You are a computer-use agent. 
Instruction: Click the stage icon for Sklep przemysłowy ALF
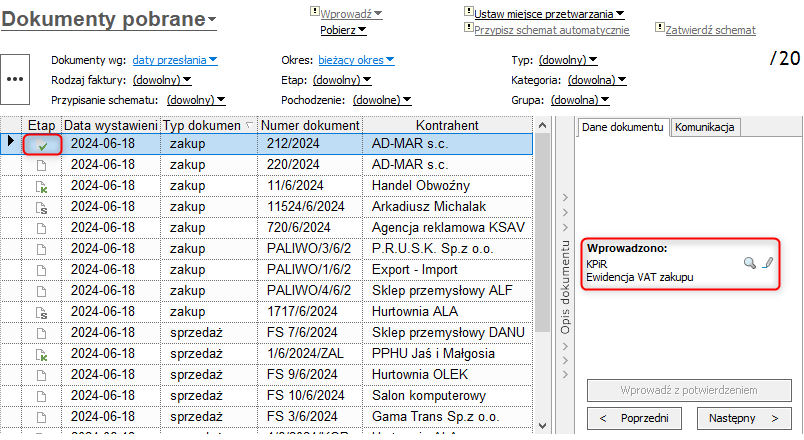pyautogui.click(x=42, y=291)
